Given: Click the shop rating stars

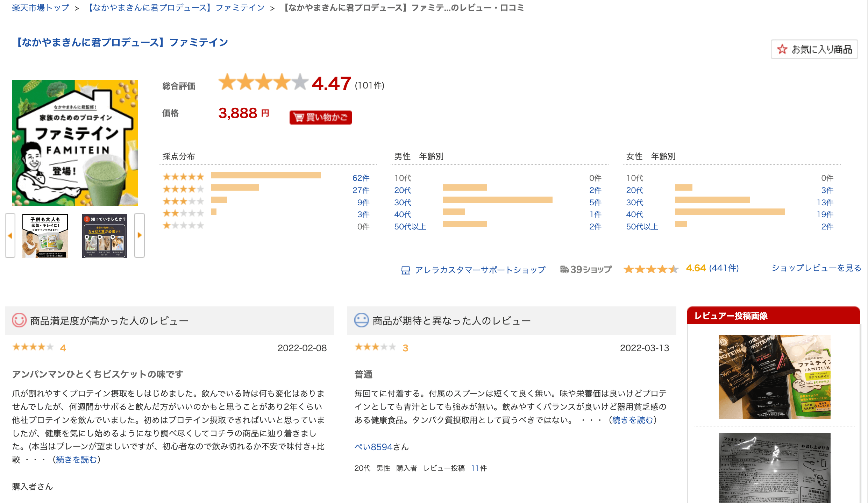Looking at the screenshot, I should 651,269.
